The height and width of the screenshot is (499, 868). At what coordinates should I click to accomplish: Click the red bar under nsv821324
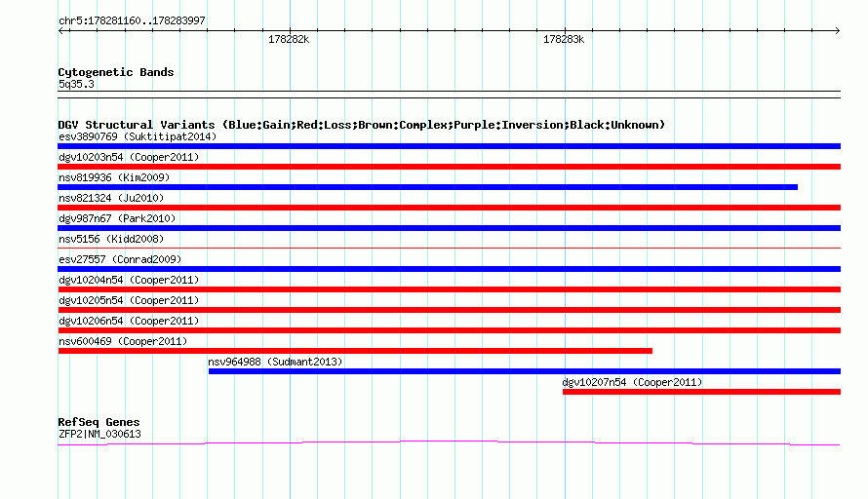click(449, 208)
